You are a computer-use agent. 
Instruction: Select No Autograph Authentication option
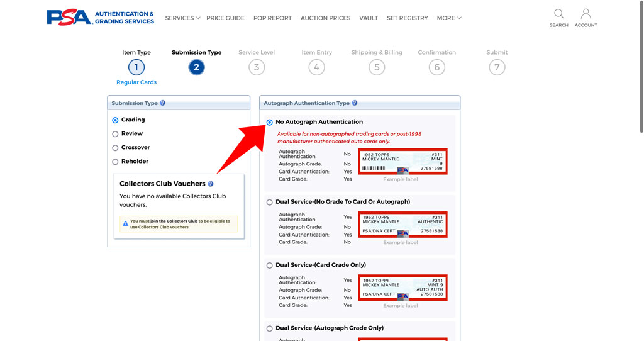coord(269,123)
